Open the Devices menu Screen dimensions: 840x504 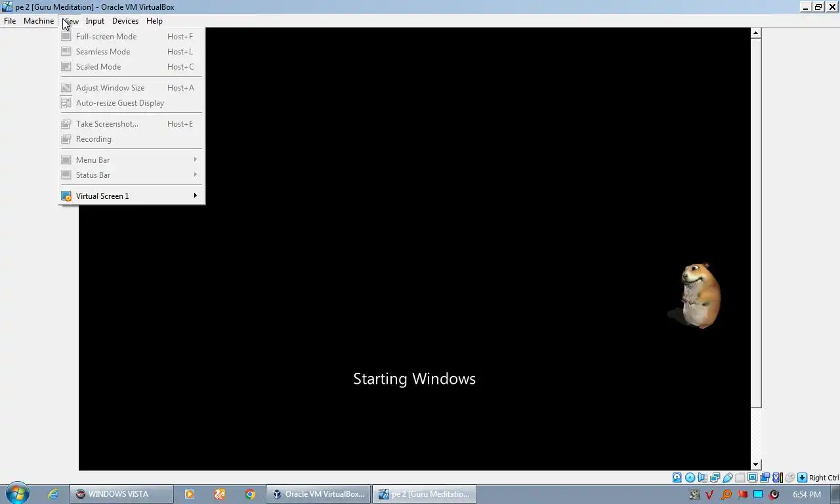click(x=125, y=21)
